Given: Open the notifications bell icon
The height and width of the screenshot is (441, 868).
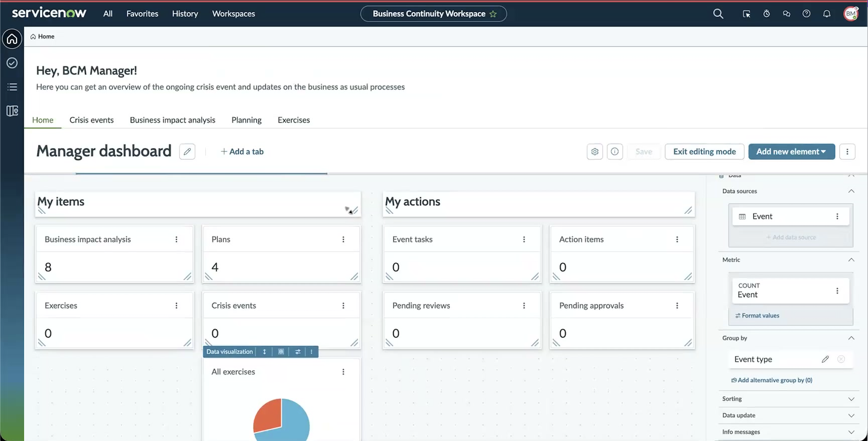Looking at the screenshot, I should (x=826, y=14).
